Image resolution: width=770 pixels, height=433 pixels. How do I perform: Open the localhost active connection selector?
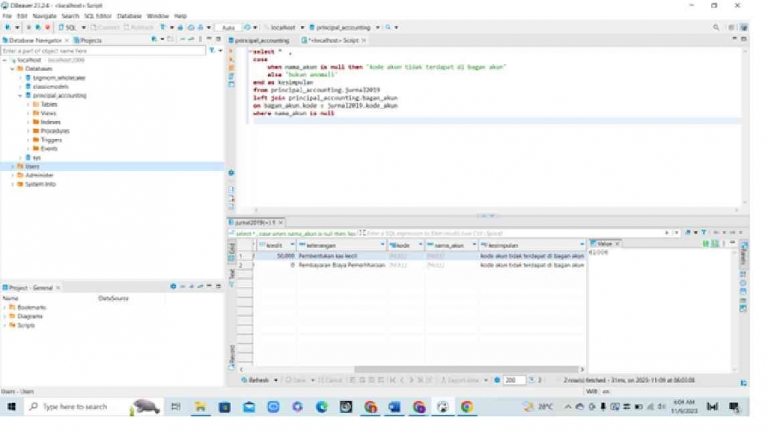point(284,27)
